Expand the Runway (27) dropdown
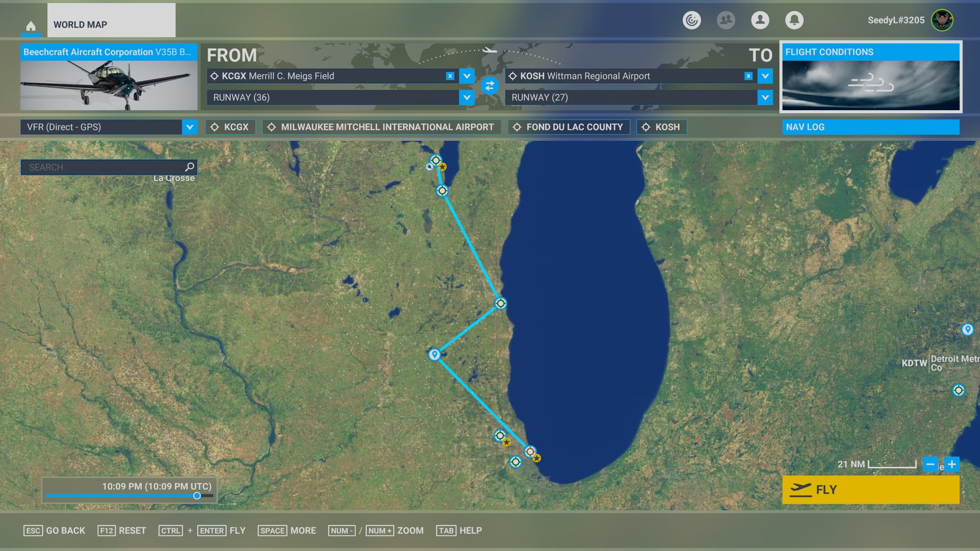Image resolution: width=980 pixels, height=551 pixels. pos(765,97)
